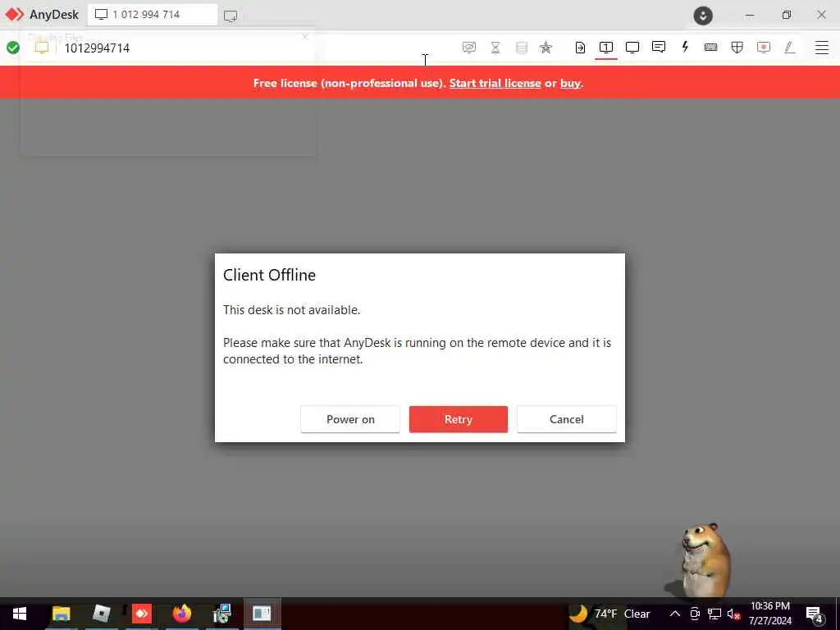Switch to the 1 012 994 714 tab
Screen dimensions: 840x630
[153, 15]
